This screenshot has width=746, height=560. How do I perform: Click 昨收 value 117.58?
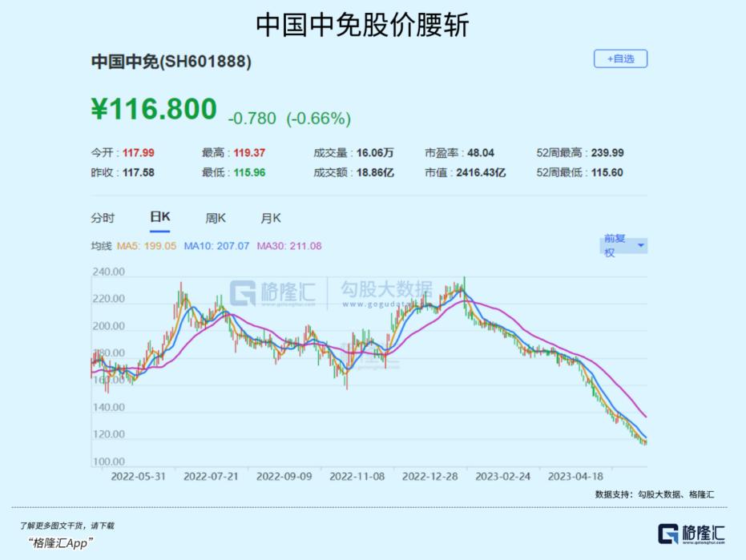pos(139,172)
